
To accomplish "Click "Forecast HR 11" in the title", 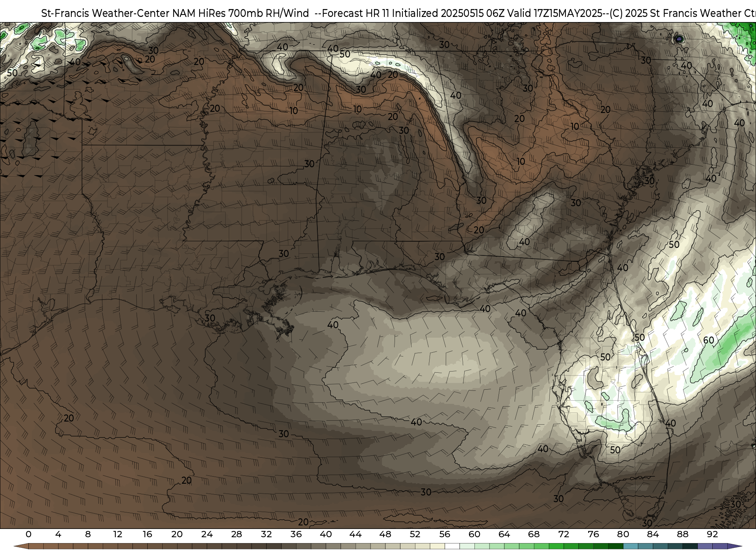I will pyautogui.click(x=355, y=13).
